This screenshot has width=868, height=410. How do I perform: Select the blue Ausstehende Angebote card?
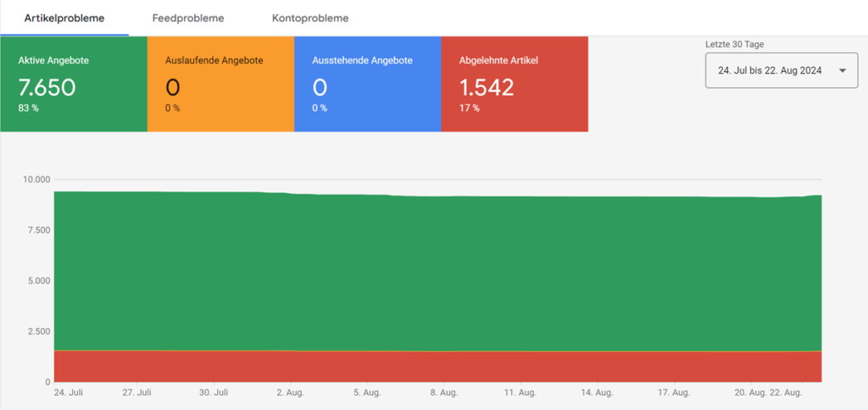tap(368, 84)
